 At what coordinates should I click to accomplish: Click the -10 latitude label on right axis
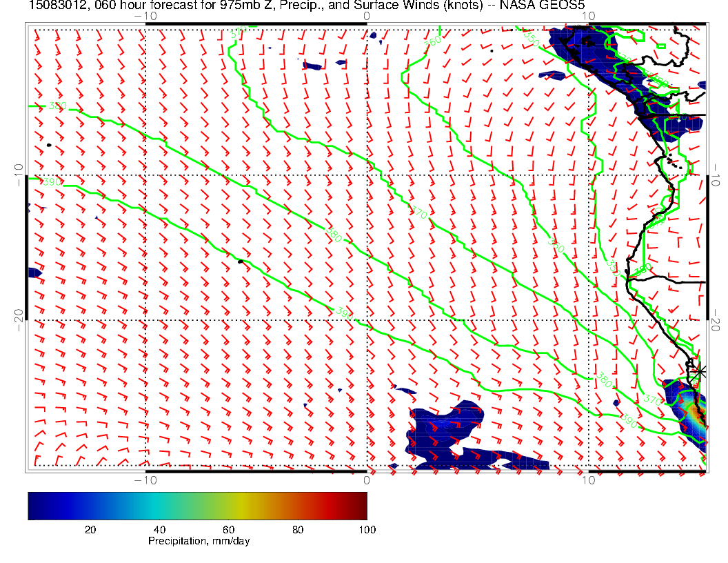coord(718,170)
